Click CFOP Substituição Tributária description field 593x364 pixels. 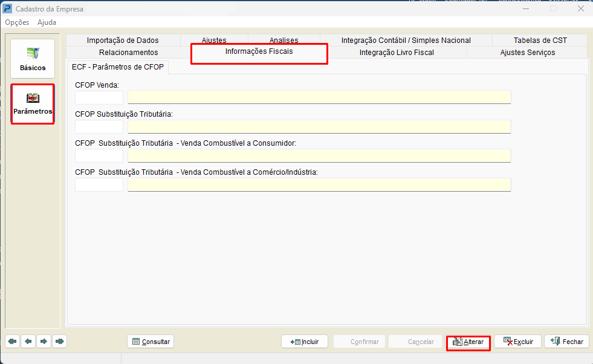click(x=319, y=126)
